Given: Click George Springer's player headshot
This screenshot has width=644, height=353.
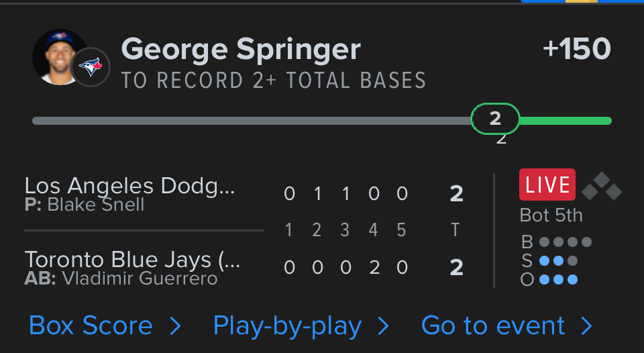Looking at the screenshot, I should pos(56,56).
